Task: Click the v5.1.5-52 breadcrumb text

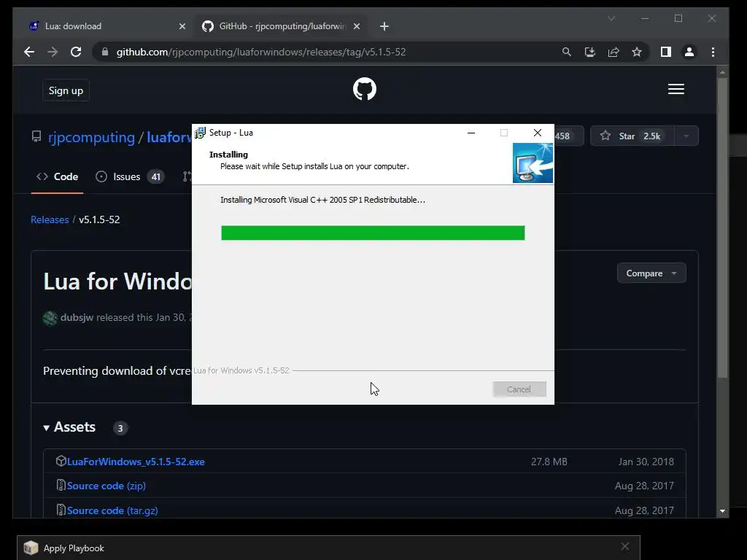Action: tap(99, 219)
